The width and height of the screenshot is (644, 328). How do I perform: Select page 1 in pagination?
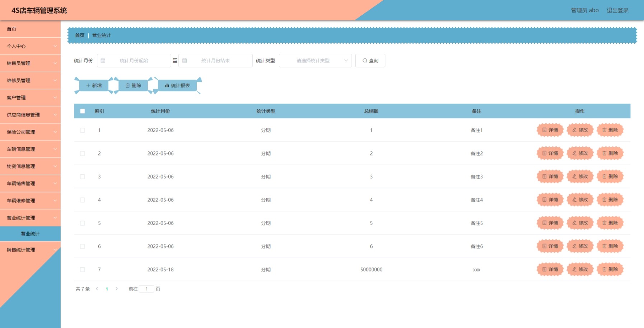pyautogui.click(x=107, y=289)
